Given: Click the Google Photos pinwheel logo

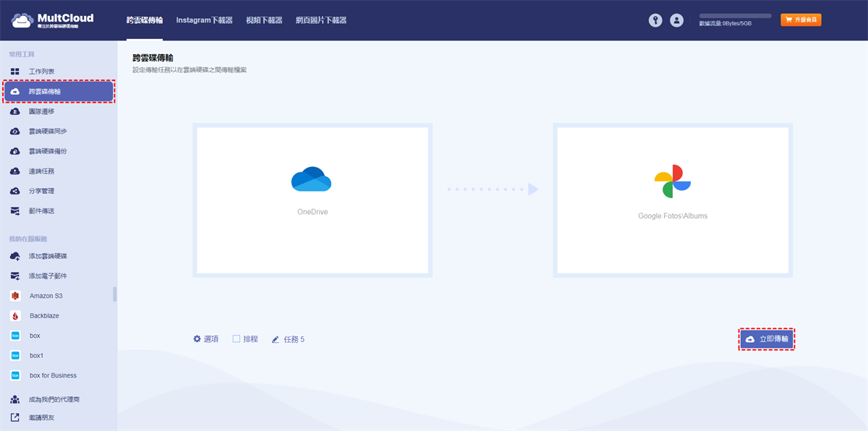Looking at the screenshot, I should 673,182.
